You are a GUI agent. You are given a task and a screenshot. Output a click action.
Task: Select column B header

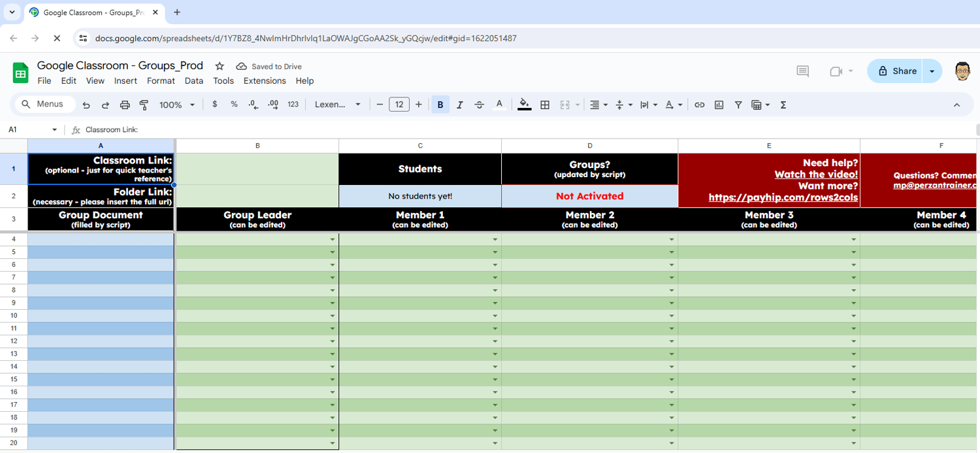tap(257, 146)
